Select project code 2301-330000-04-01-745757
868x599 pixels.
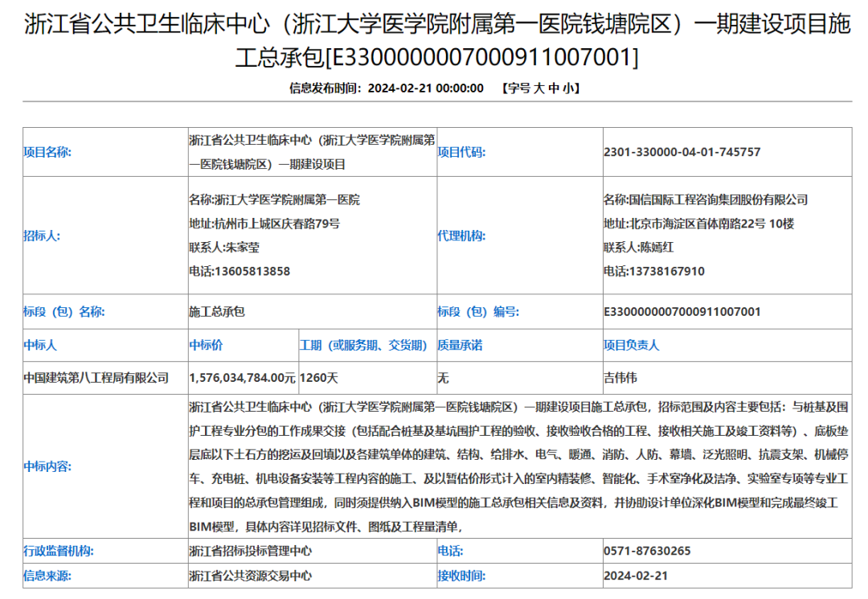pos(682,152)
